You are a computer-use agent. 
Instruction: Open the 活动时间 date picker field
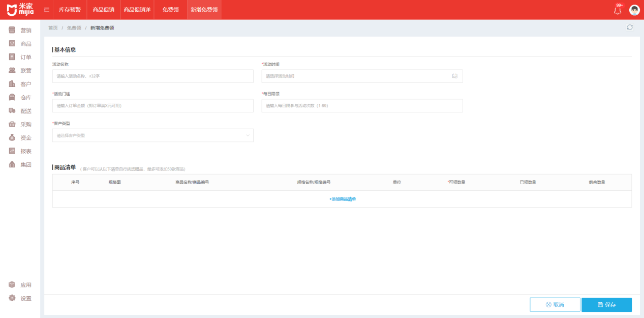click(x=362, y=76)
